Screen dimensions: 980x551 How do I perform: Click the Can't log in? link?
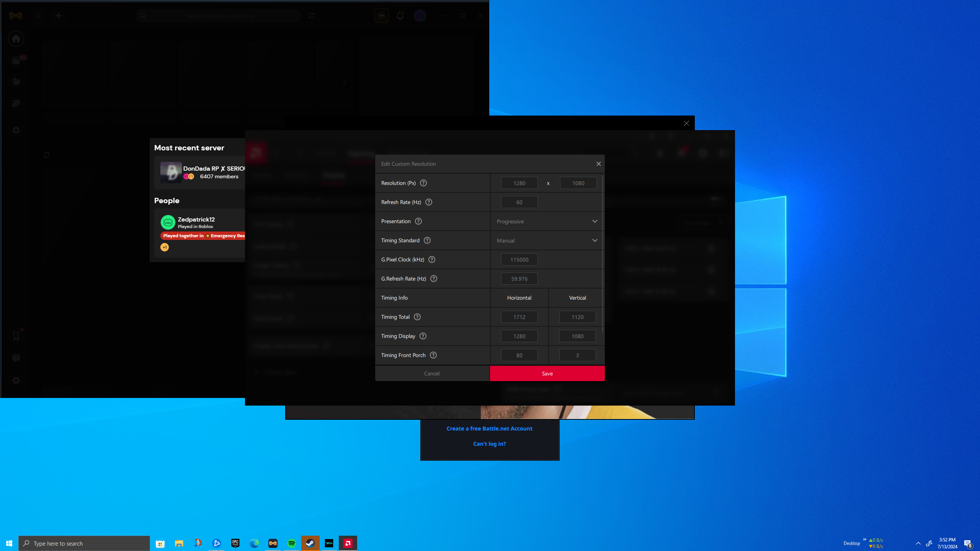(x=489, y=444)
